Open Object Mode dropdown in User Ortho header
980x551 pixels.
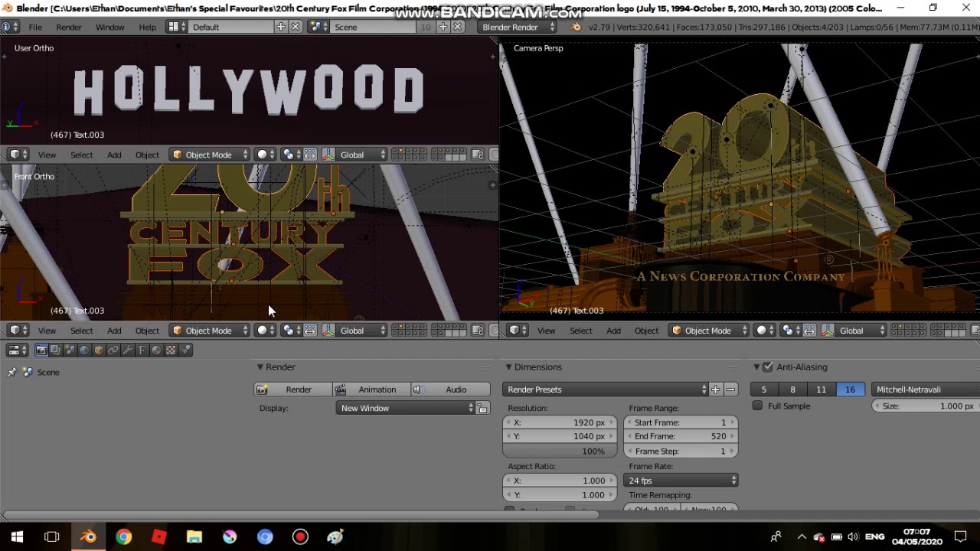(210, 155)
